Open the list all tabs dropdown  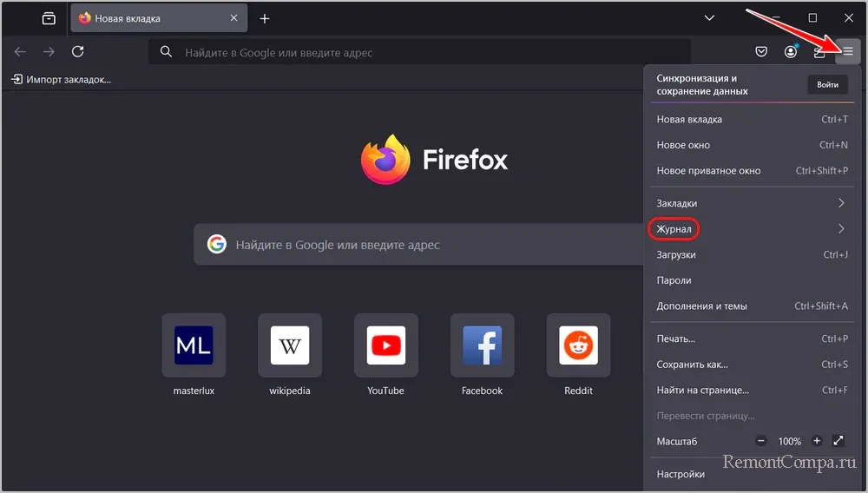pyautogui.click(x=709, y=18)
